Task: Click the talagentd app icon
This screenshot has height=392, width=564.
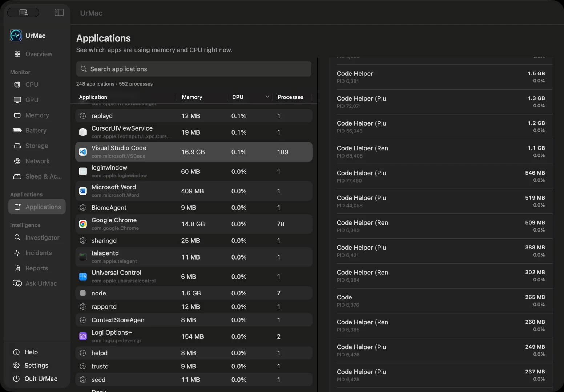Action: point(83,257)
